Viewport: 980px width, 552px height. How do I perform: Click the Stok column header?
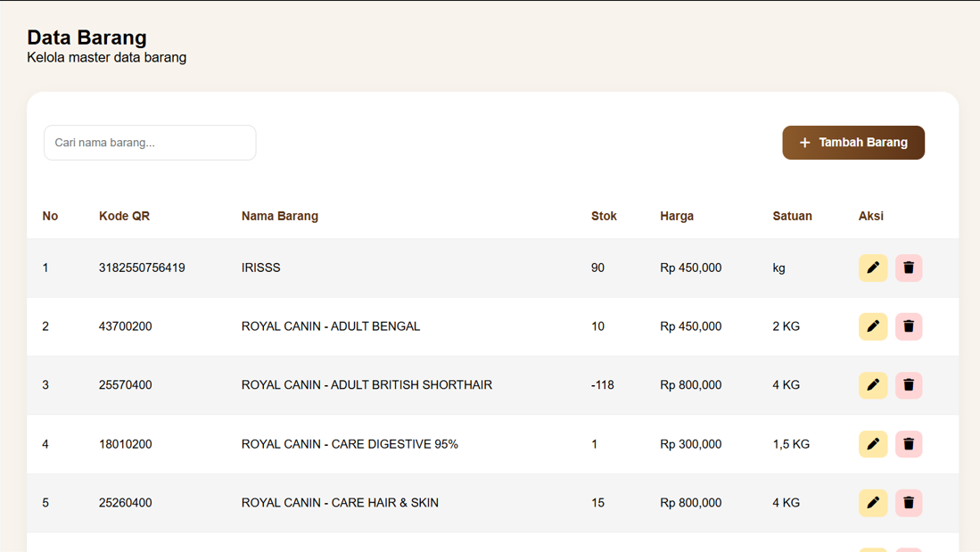pyautogui.click(x=604, y=217)
